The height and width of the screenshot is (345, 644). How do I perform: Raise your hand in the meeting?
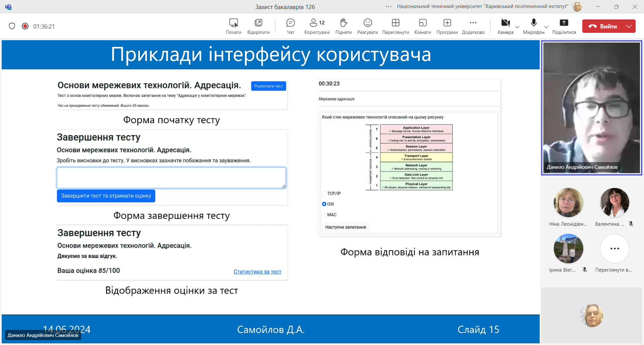tap(343, 26)
